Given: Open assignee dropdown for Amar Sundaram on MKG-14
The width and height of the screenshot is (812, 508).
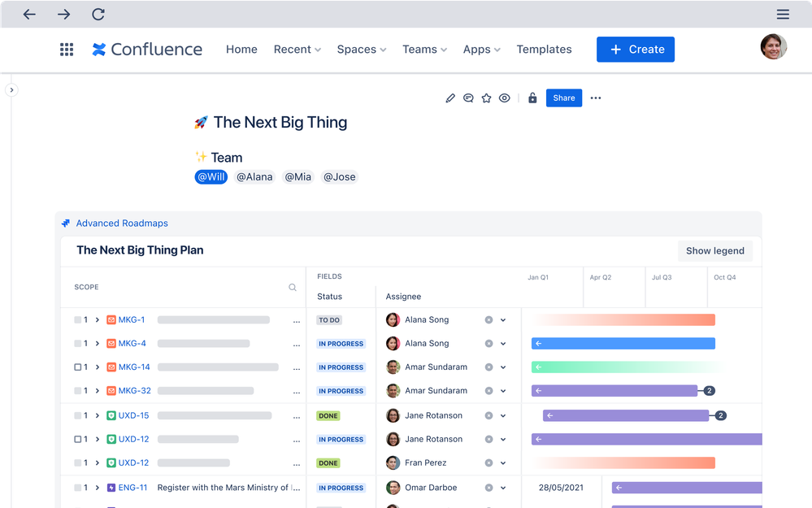Looking at the screenshot, I should click(x=503, y=367).
